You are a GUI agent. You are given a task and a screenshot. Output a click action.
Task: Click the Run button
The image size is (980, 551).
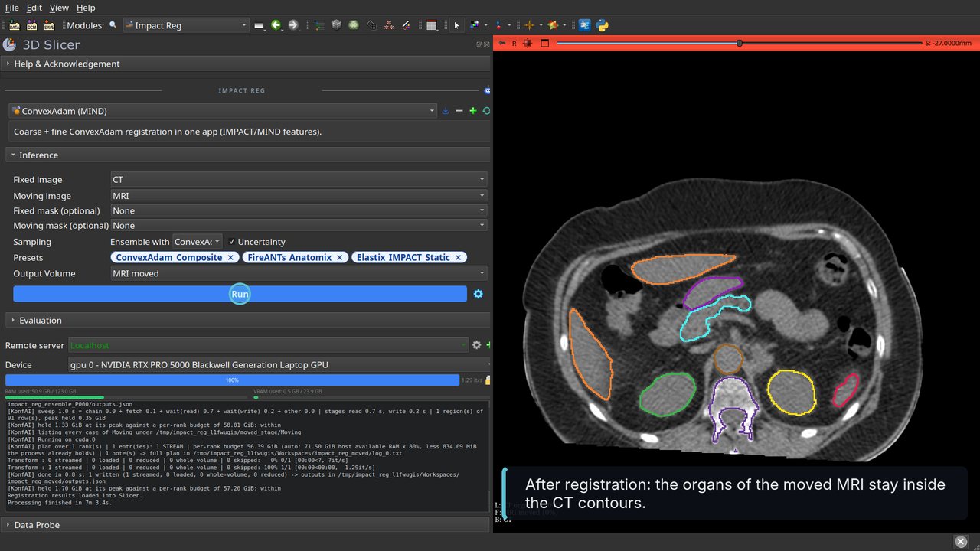(x=240, y=294)
